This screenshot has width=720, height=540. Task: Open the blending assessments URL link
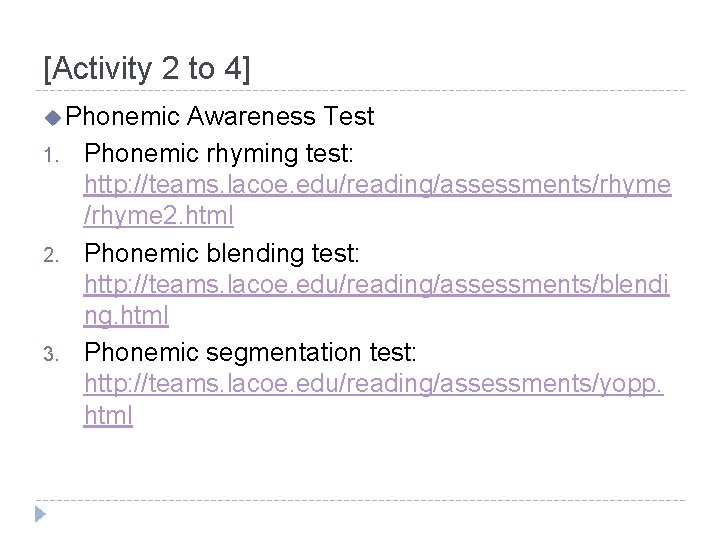[377, 287]
